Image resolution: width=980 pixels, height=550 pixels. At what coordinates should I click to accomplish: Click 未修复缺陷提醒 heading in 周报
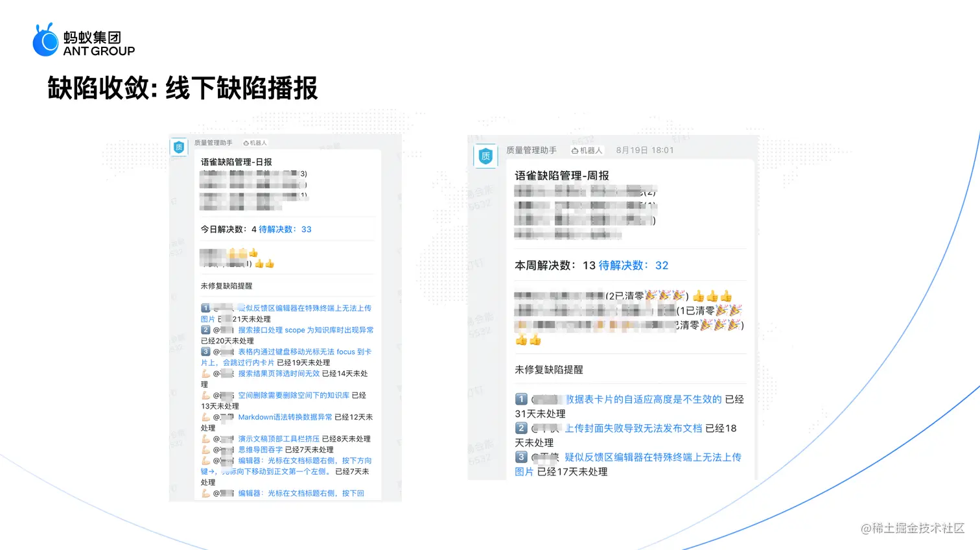click(x=549, y=370)
